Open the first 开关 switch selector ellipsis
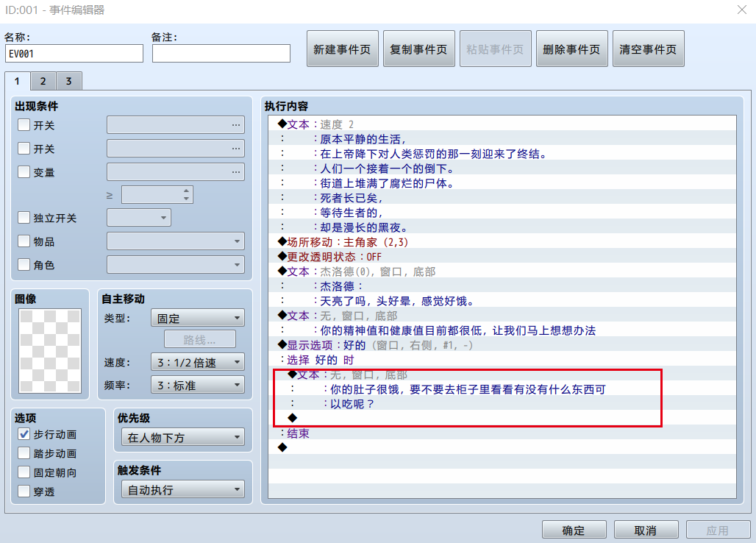 point(235,125)
